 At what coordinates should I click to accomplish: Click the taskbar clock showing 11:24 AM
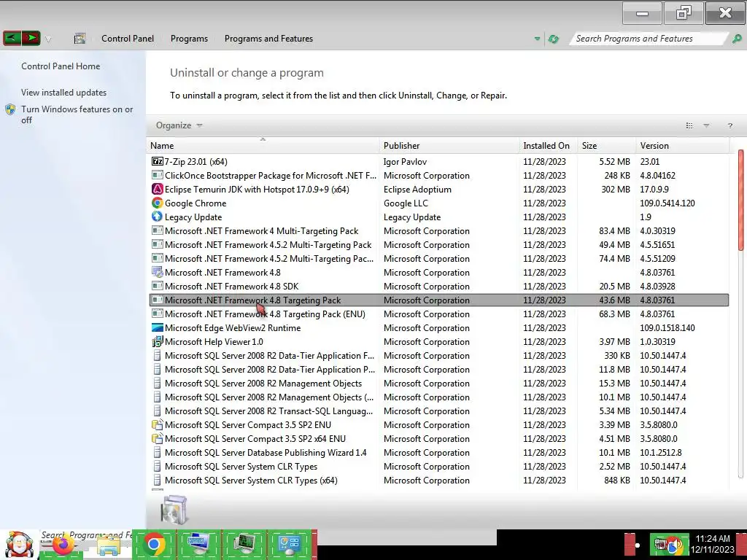[x=713, y=544]
